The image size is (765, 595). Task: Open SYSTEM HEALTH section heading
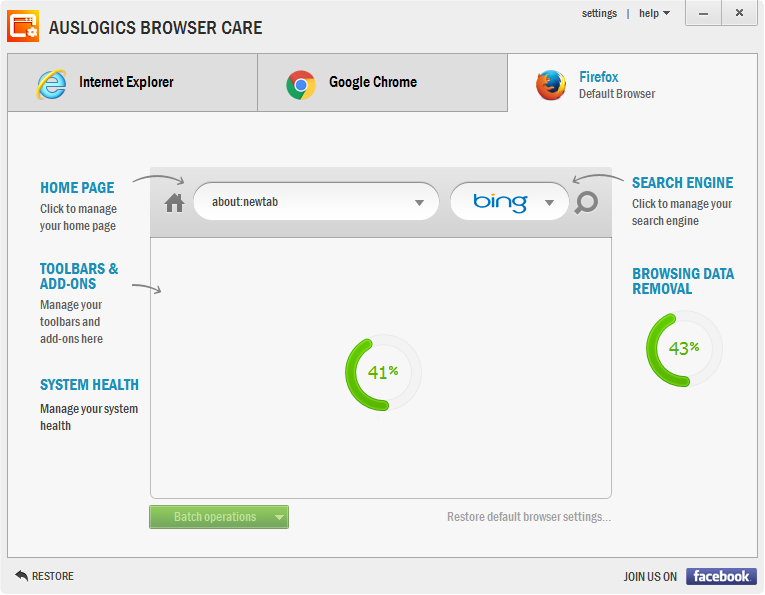[x=89, y=385]
